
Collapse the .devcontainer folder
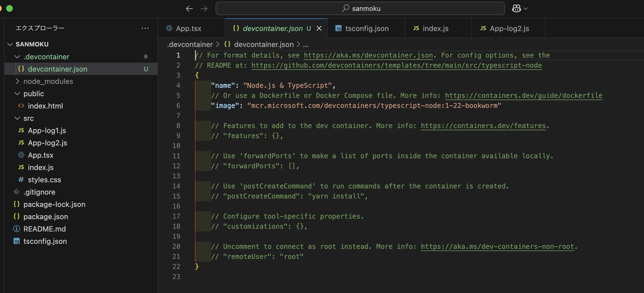click(17, 56)
